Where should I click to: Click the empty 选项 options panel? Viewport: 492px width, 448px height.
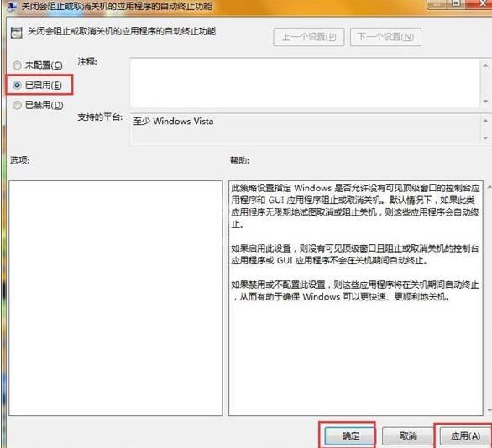tap(116, 298)
